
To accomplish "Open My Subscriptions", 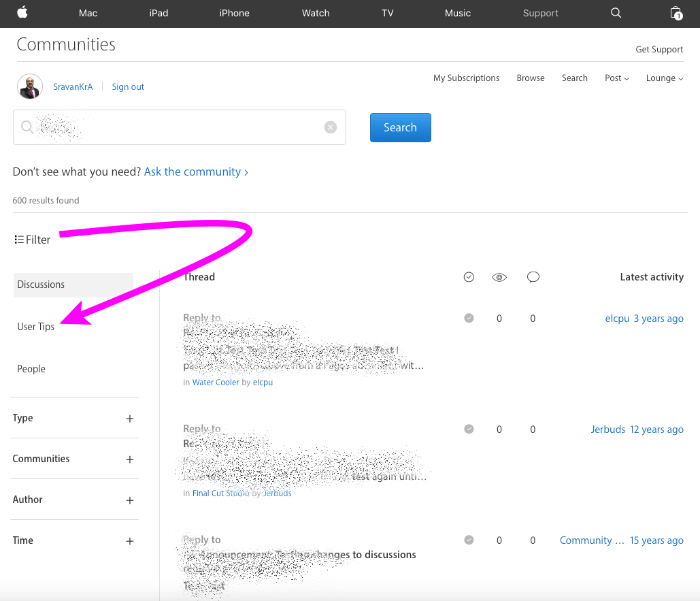I will click(x=466, y=78).
